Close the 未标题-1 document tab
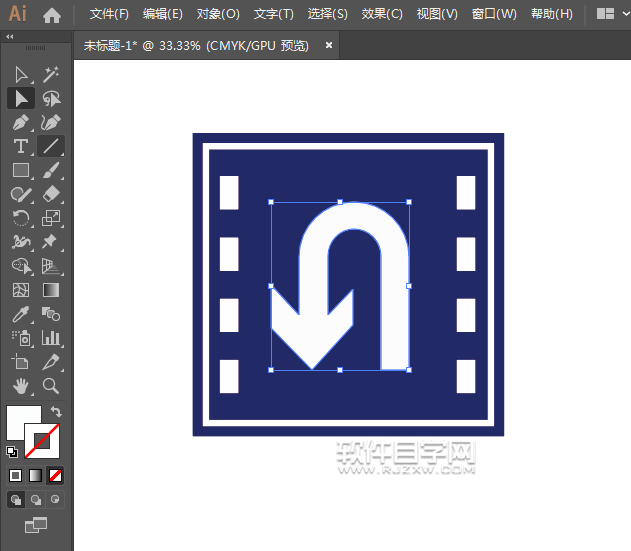Viewport: 631px width, 551px height. click(328, 46)
